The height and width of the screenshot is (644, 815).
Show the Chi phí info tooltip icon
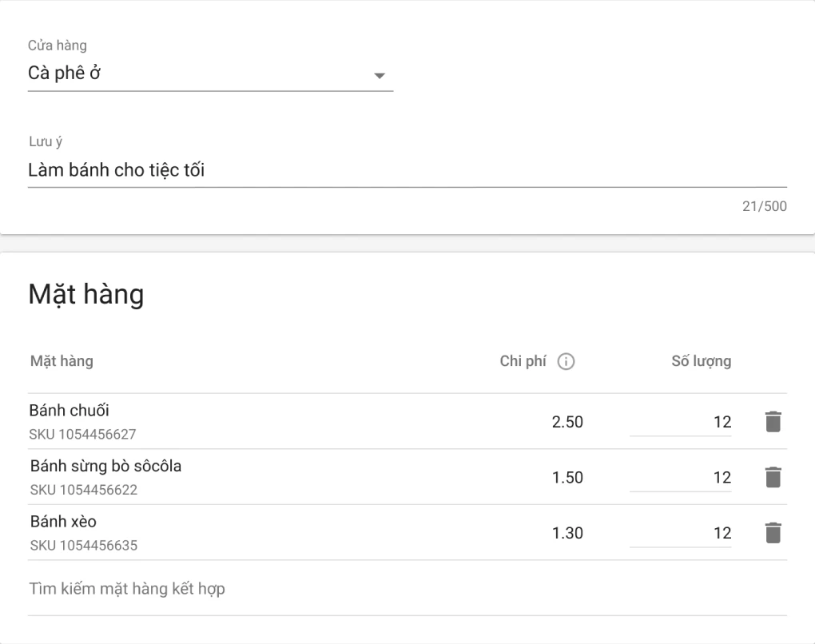coord(566,362)
